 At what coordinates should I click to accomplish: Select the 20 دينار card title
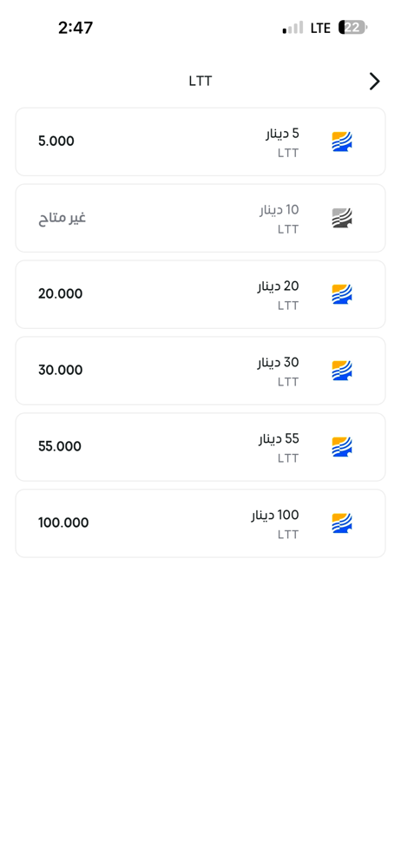click(278, 286)
